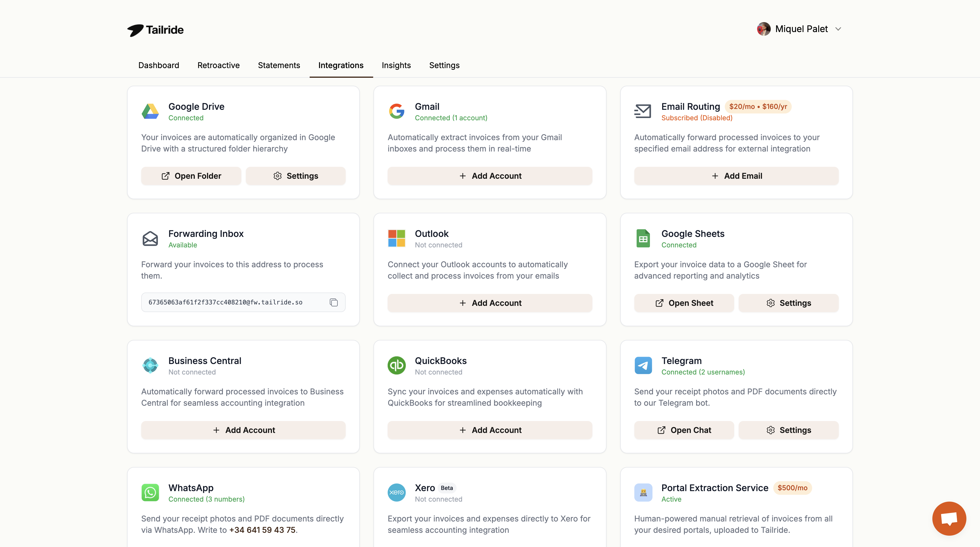The width and height of the screenshot is (980, 547).
Task: Click Open Folder for Google Drive
Action: point(191,176)
